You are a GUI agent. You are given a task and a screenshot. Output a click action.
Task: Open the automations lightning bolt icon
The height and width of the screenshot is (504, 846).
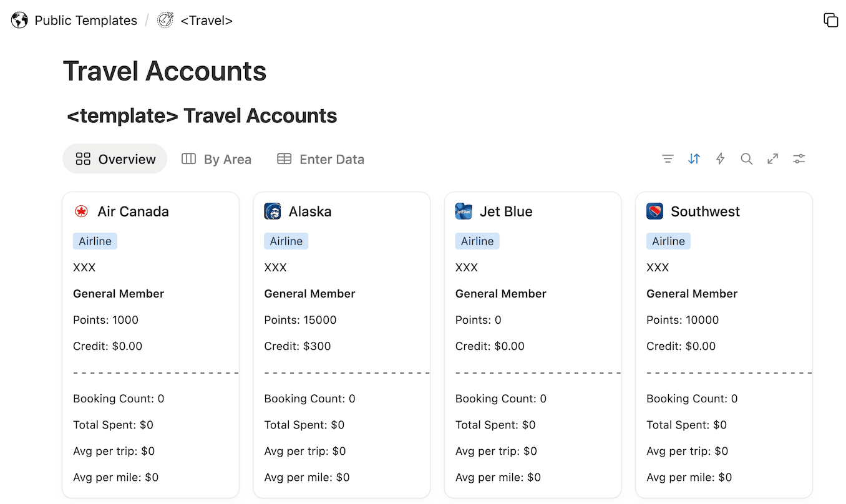click(720, 159)
